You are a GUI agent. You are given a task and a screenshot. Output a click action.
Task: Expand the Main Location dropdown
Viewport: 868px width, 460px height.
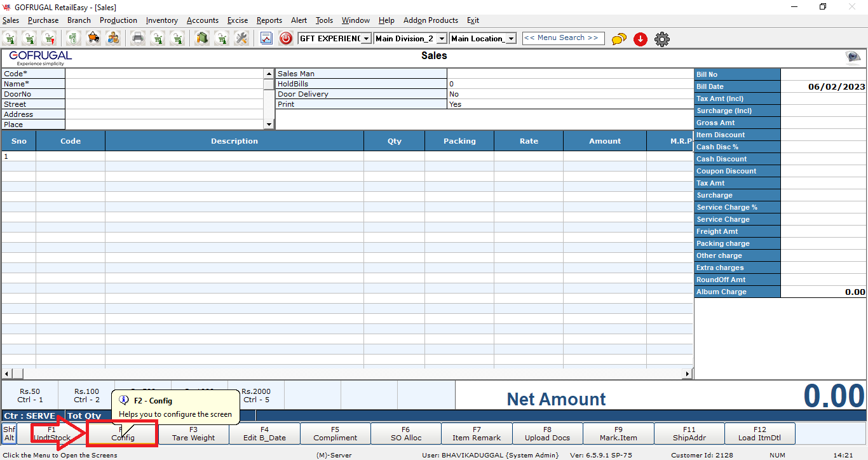pyautogui.click(x=511, y=39)
